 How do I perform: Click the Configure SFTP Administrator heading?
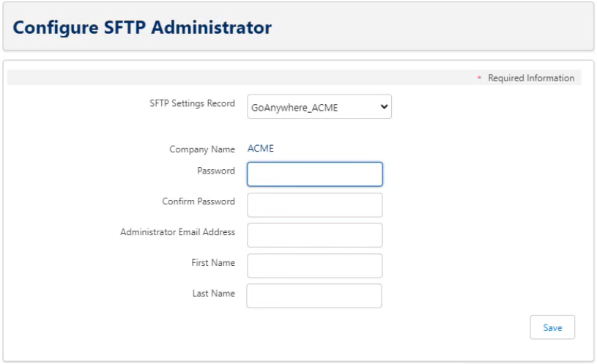(142, 28)
